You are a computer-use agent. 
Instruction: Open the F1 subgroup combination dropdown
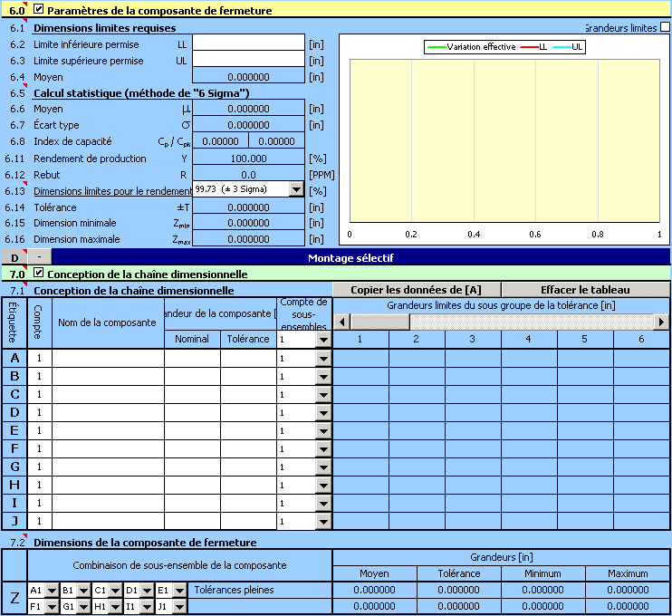pyautogui.click(x=52, y=607)
